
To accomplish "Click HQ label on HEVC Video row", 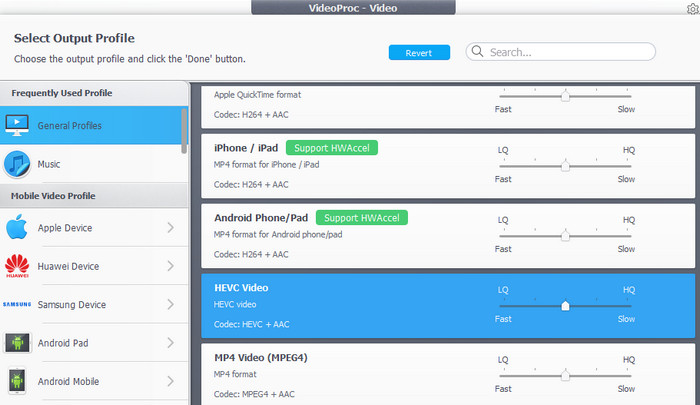I will tap(629, 290).
